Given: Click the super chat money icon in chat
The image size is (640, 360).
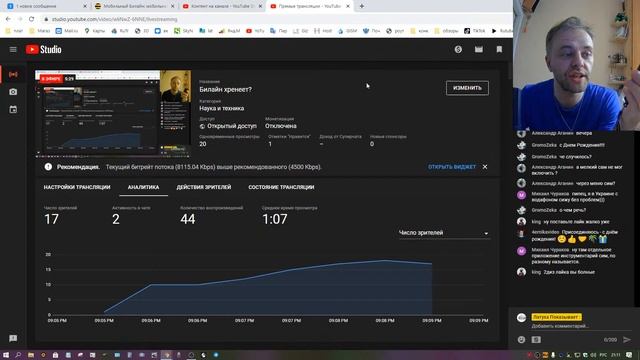Looking at the screenshot, I should (536, 339).
